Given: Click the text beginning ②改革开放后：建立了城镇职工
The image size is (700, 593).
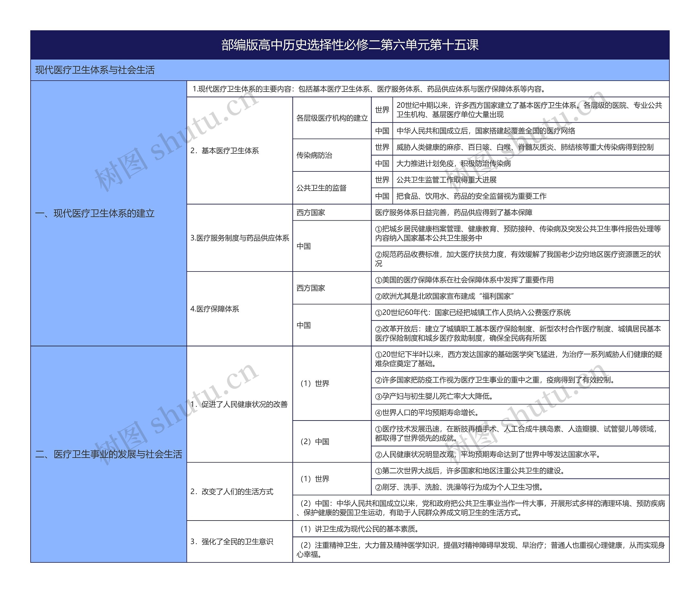Looking at the screenshot, I should [x=518, y=334].
